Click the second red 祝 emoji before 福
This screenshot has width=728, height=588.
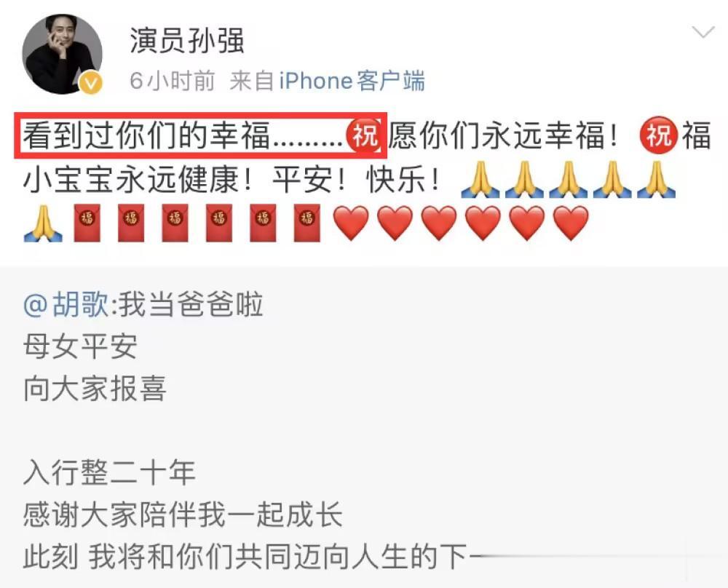(658, 135)
